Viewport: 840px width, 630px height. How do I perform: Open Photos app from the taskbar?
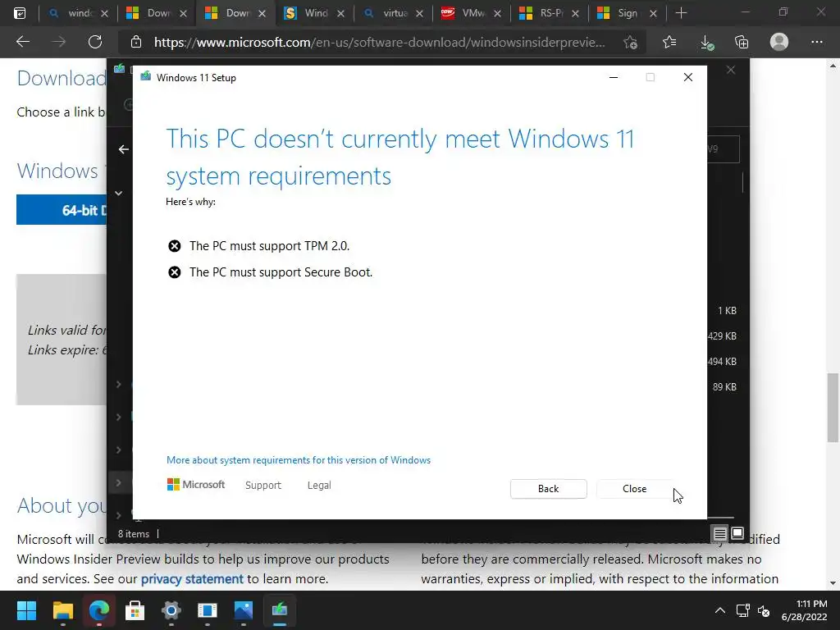243,610
